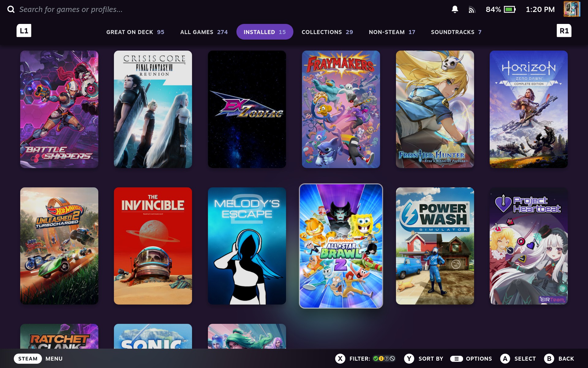Viewport: 588px width, 368px height.
Task: Click the MENU label beside STEAM
Action: [x=54, y=358]
